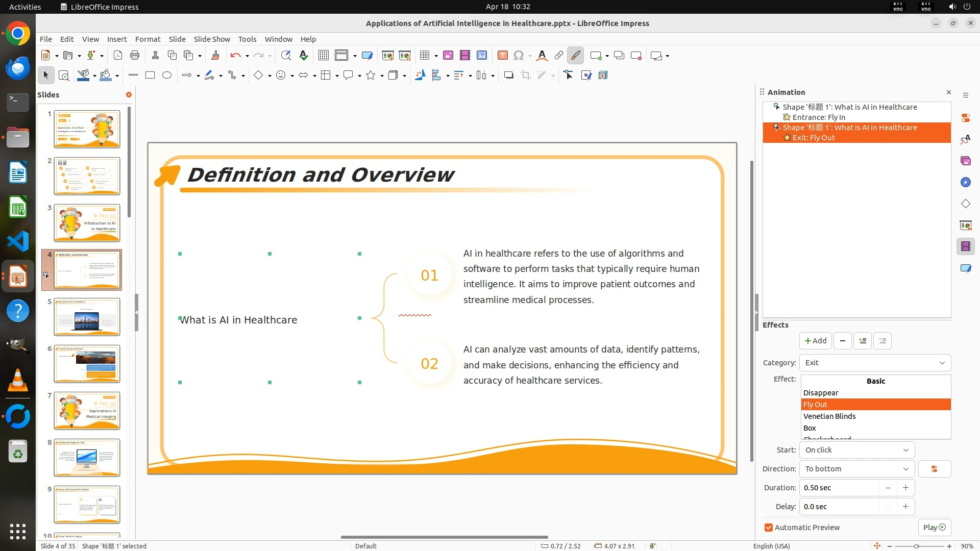The height and width of the screenshot is (551, 980).
Task: Open the Start dropdown showing On click
Action: click(x=856, y=450)
